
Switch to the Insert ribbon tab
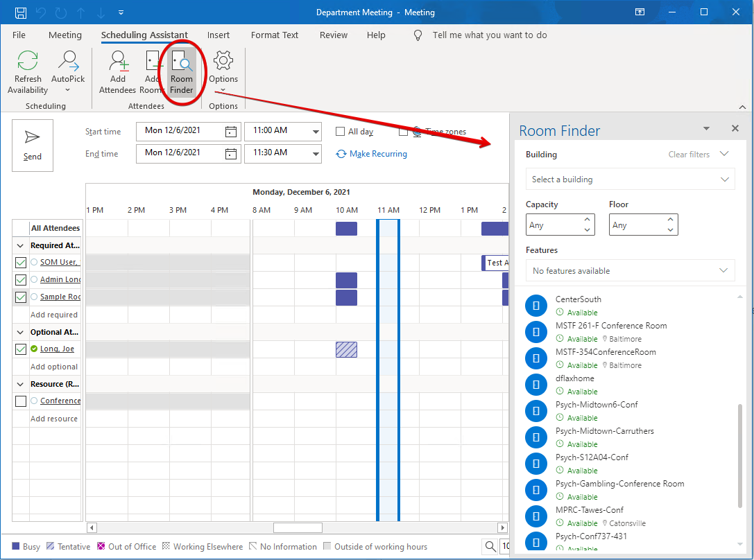[x=219, y=35]
